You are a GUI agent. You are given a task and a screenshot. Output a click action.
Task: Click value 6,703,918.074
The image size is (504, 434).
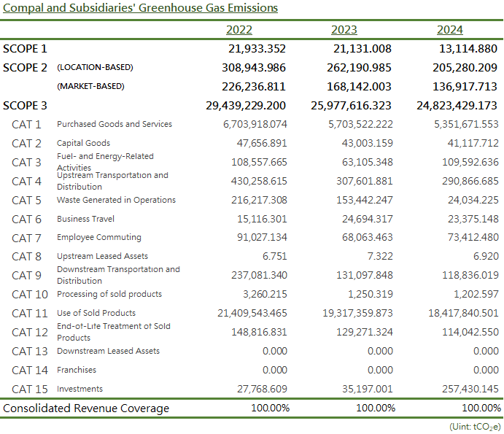pos(255,125)
